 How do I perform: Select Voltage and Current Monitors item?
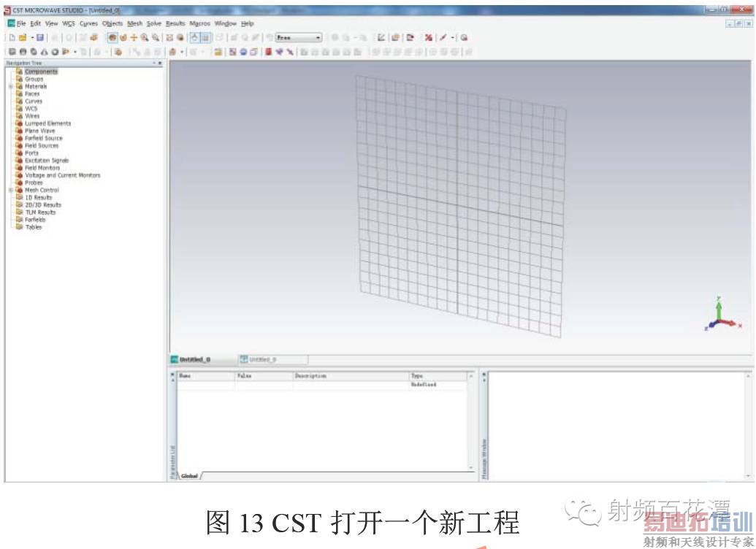click(x=63, y=175)
